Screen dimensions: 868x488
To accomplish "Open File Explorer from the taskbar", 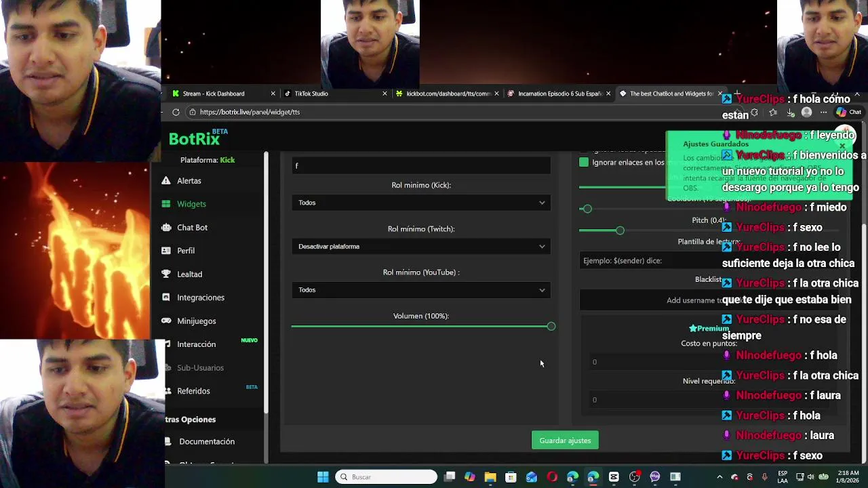I will [x=490, y=477].
